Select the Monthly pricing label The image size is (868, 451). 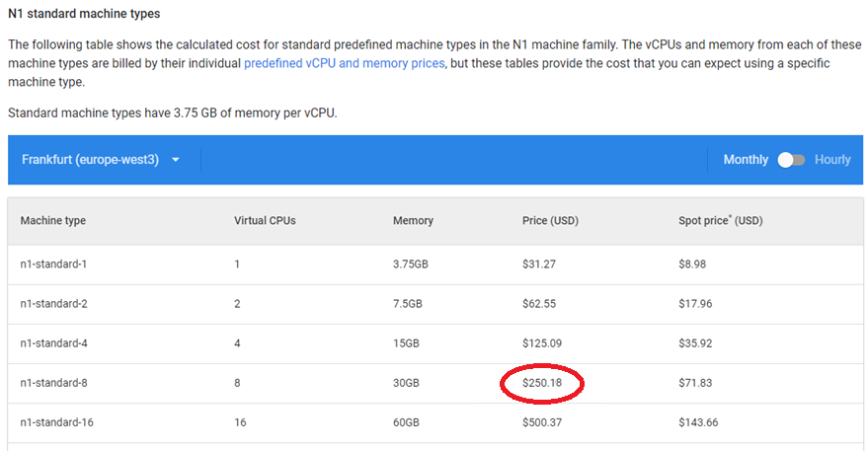(746, 160)
